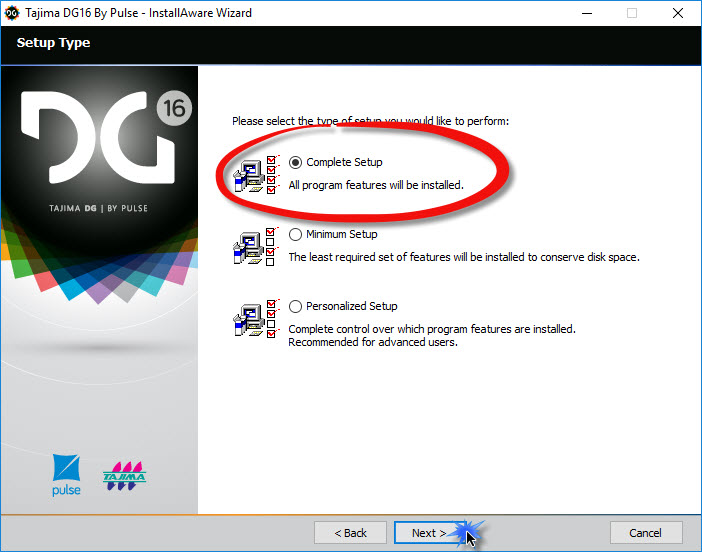The width and height of the screenshot is (702, 552).
Task: Cancel the installation wizard
Action: (645, 533)
